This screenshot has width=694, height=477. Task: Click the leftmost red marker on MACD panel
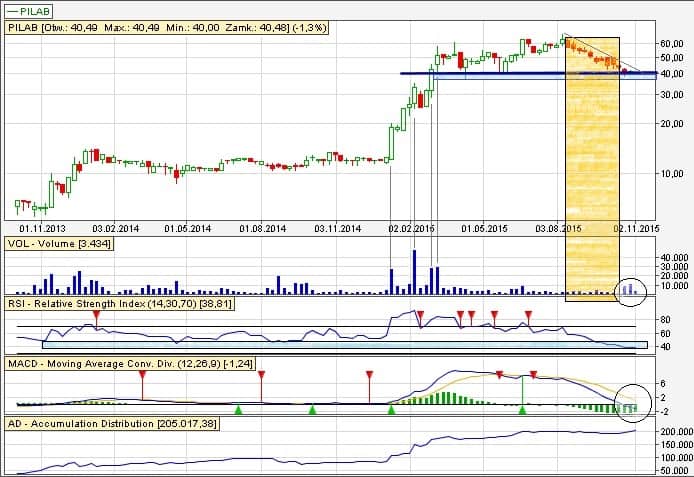point(142,375)
